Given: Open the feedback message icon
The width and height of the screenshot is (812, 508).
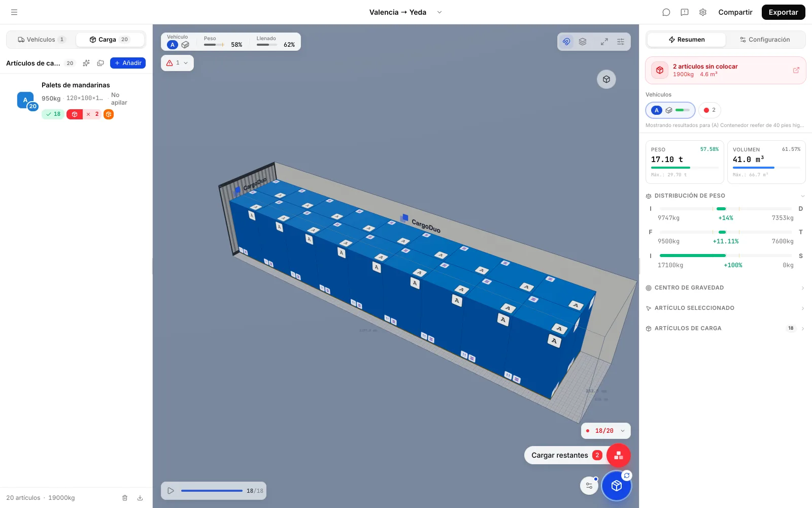Looking at the screenshot, I should coord(685,12).
